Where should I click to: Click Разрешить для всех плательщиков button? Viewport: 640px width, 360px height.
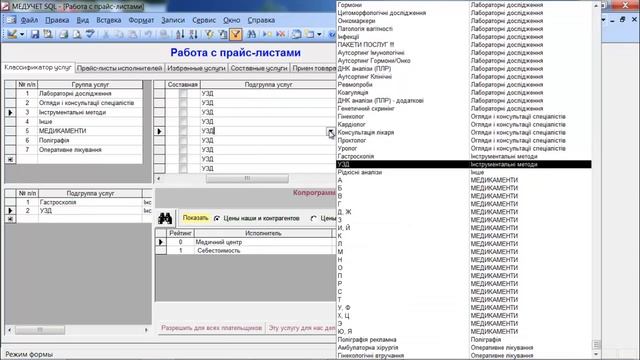[x=211, y=328]
